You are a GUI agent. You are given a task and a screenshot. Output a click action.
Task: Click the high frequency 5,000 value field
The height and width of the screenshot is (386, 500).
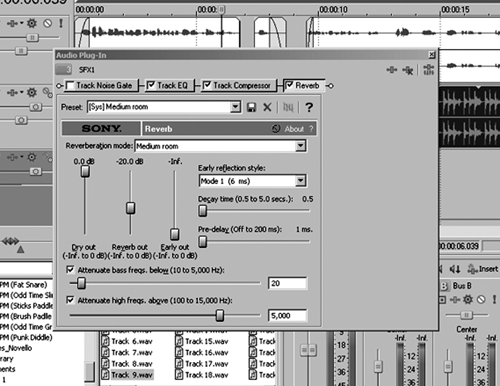(x=287, y=315)
